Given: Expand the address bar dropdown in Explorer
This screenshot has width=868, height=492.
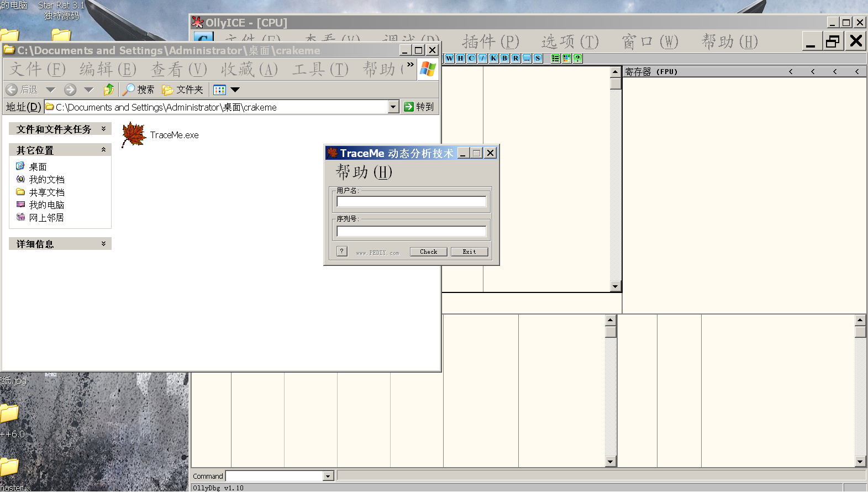Looking at the screenshot, I should (x=393, y=107).
